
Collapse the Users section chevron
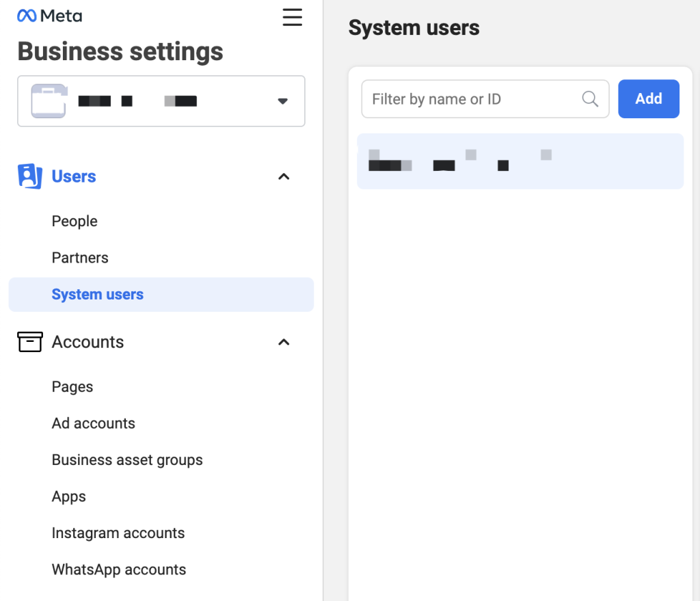(284, 177)
